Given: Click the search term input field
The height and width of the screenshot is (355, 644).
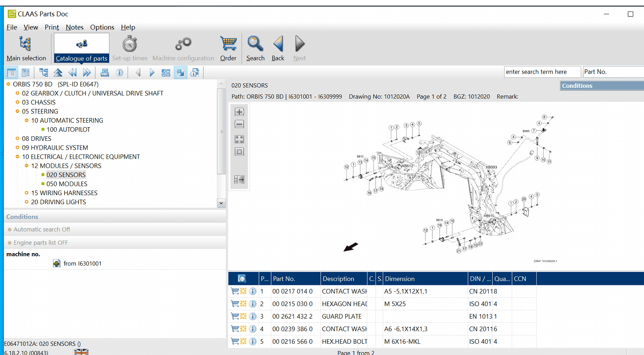Looking at the screenshot, I should pyautogui.click(x=542, y=72).
